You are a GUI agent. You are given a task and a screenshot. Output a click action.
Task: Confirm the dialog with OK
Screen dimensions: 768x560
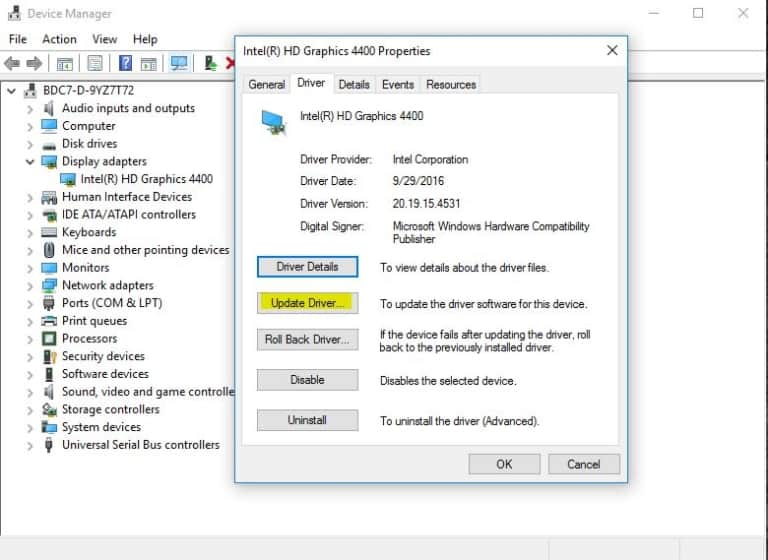[x=504, y=464]
